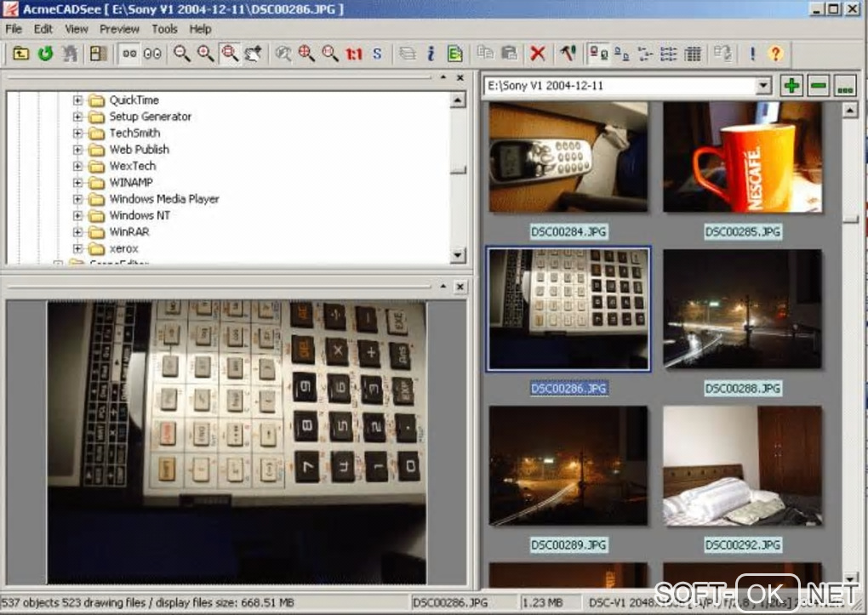Click the green minus remove folder button

(x=818, y=86)
